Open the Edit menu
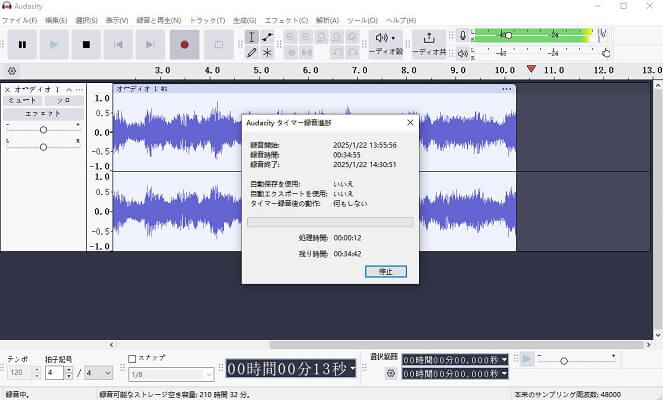663x400 pixels. tap(56, 20)
